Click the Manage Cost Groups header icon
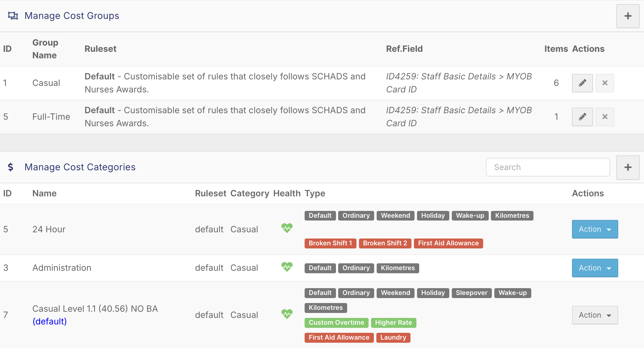This screenshot has height=348, width=644. point(13,16)
